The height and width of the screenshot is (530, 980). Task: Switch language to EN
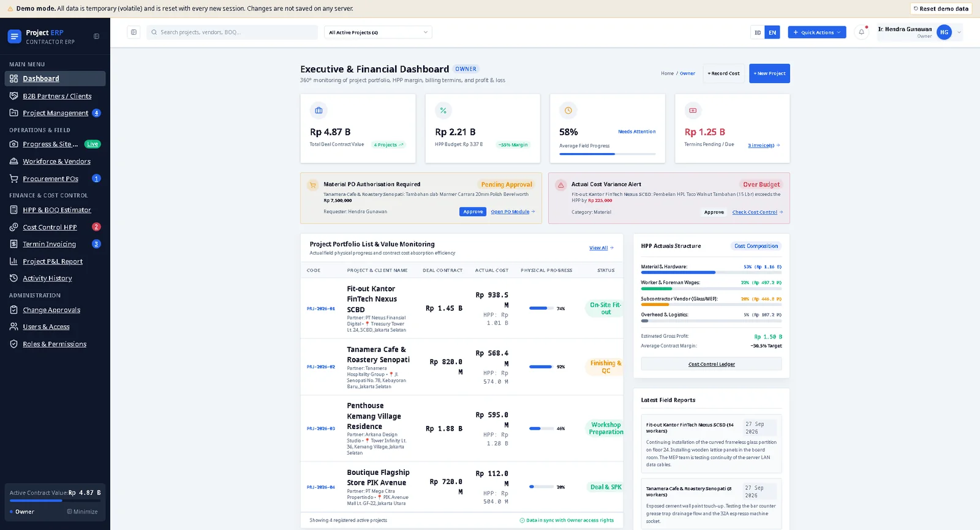point(772,32)
